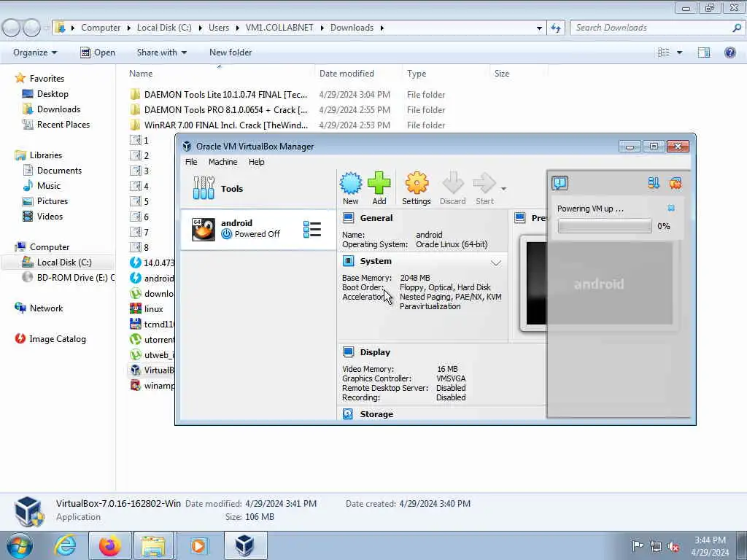Image resolution: width=747 pixels, height=560 pixels.
Task: Click the taskbar clock showing 3:44 PM
Action: tap(710, 546)
